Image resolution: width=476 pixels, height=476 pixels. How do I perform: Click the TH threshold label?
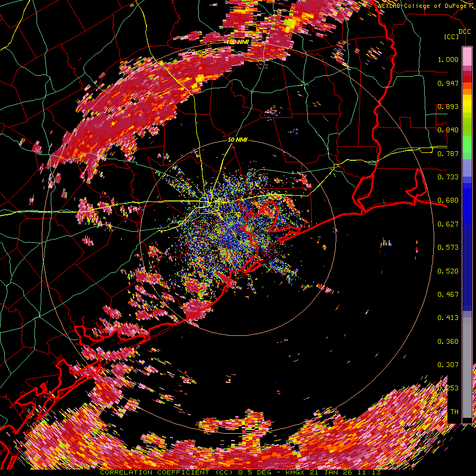point(454,412)
